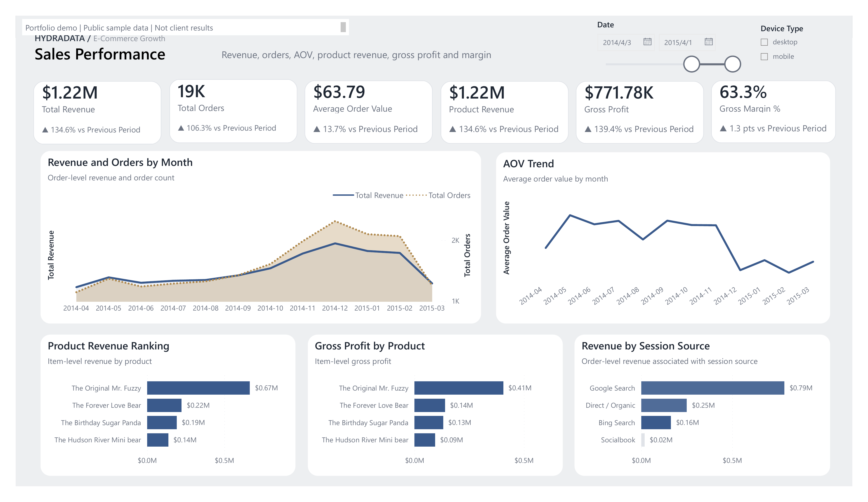Select the Gross Profit $771.78K card

(640, 112)
